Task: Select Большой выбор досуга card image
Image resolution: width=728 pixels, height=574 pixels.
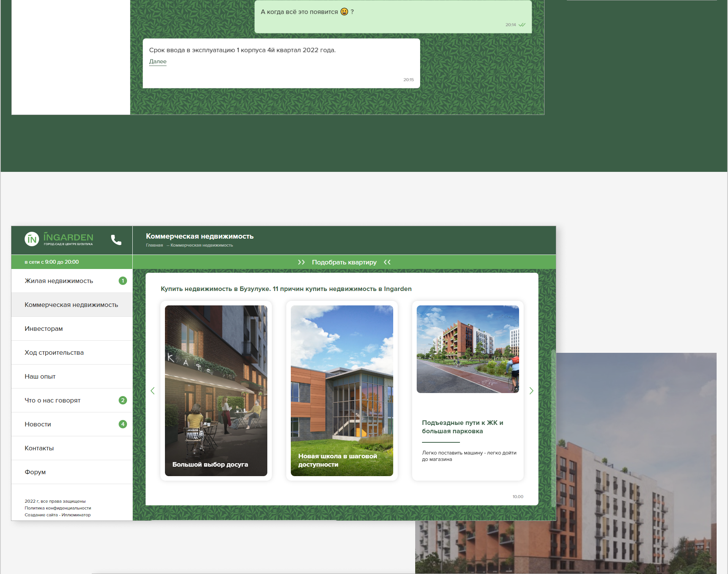Action: 216,391
